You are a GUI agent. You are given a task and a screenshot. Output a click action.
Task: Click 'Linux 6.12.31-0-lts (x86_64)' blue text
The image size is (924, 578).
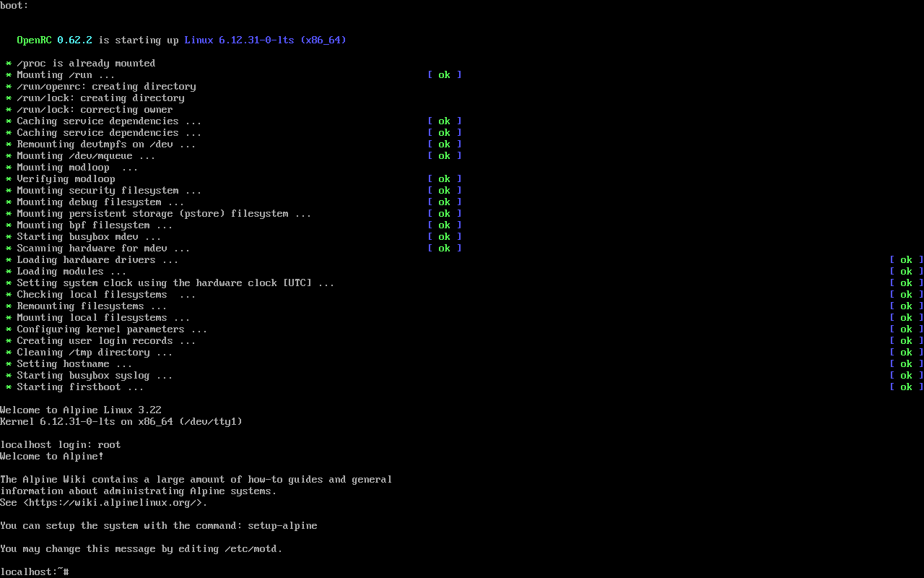(266, 40)
